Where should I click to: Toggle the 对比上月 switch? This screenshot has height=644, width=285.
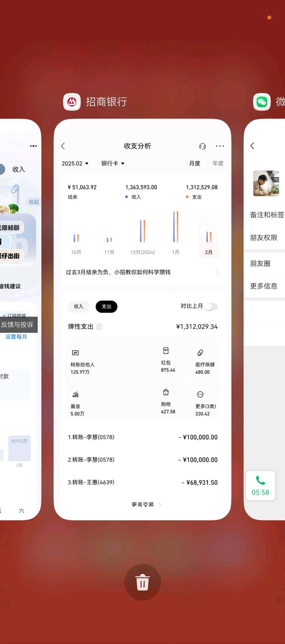(x=211, y=307)
